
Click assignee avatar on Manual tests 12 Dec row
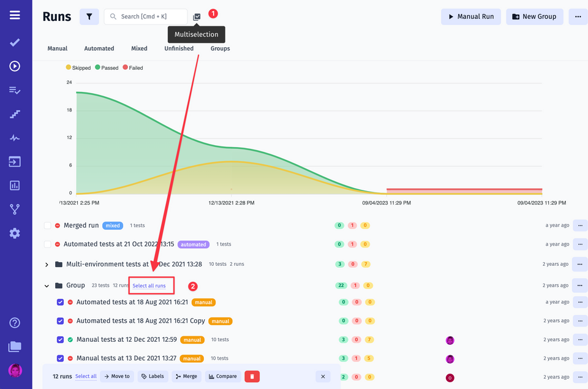450,340
